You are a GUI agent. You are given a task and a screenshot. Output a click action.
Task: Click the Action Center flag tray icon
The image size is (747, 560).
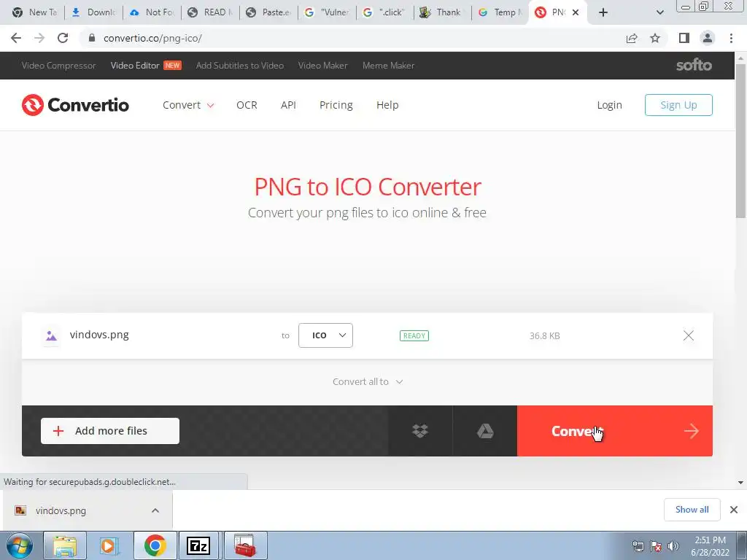pos(656,546)
